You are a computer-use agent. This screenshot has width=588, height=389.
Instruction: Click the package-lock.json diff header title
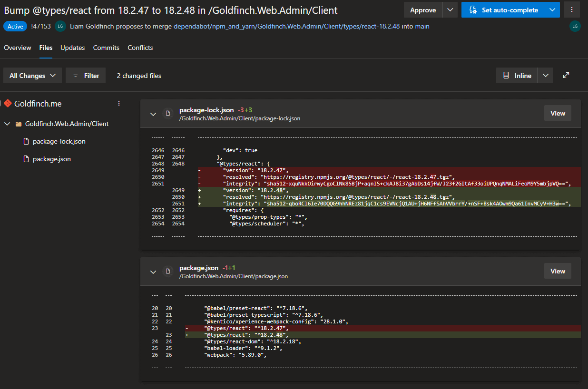tap(206, 110)
